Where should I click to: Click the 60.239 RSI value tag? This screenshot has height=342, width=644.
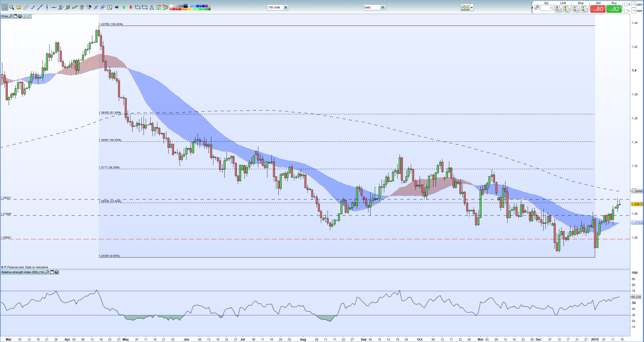point(636,297)
